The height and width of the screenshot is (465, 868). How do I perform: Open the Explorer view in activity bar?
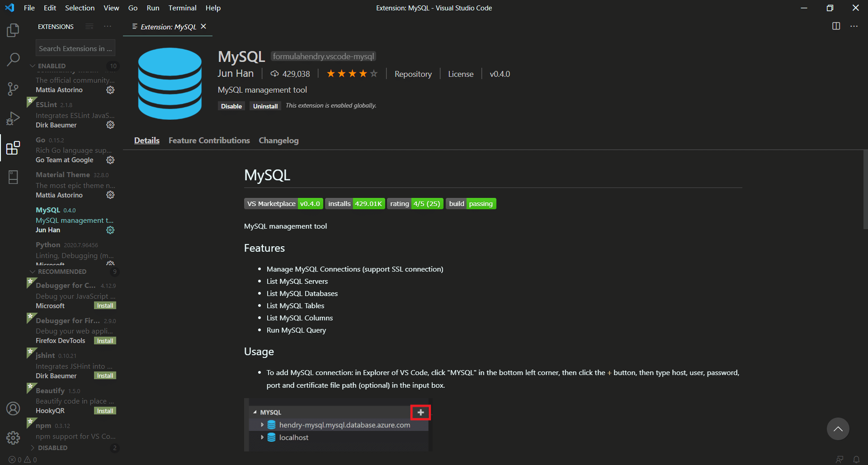[x=13, y=30]
